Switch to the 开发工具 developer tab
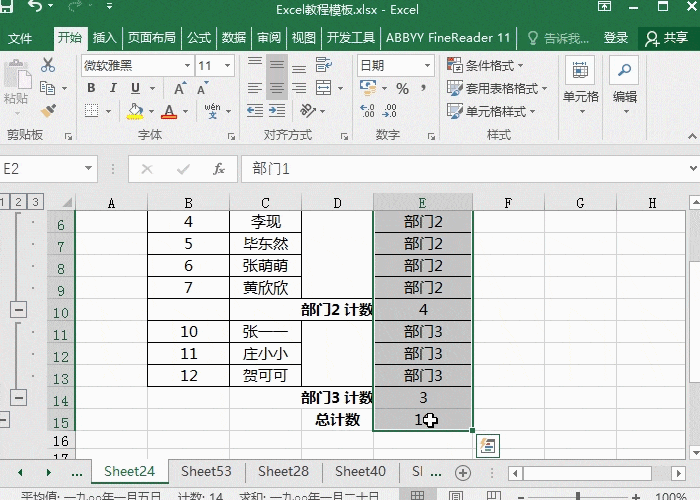This screenshot has height=500, width=700. click(351, 38)
